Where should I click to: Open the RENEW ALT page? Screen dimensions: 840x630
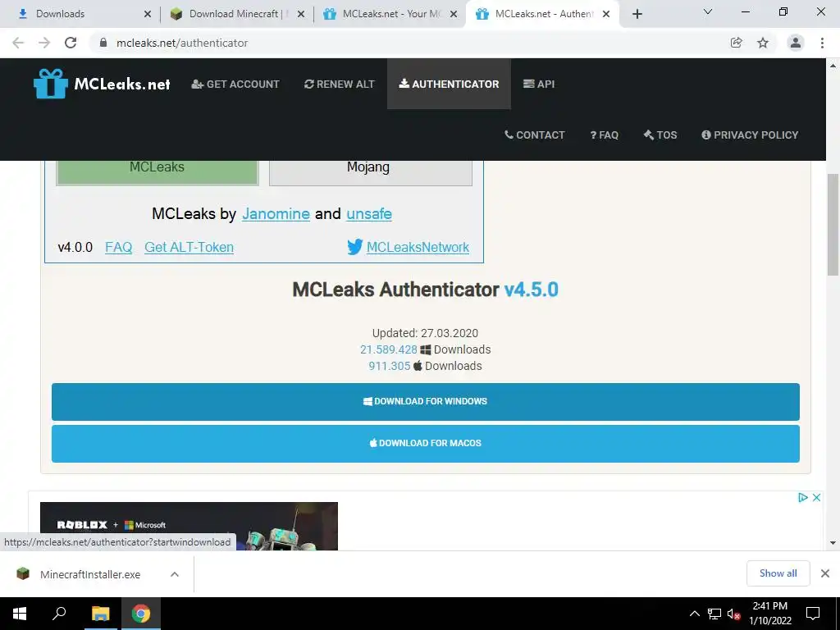pyautogui.click(x=339, y=84)
